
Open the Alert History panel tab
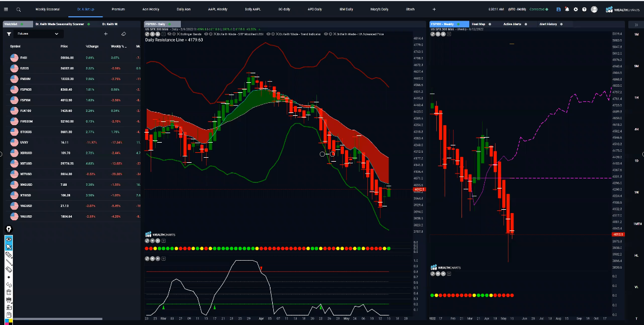[x=548, y=24]
